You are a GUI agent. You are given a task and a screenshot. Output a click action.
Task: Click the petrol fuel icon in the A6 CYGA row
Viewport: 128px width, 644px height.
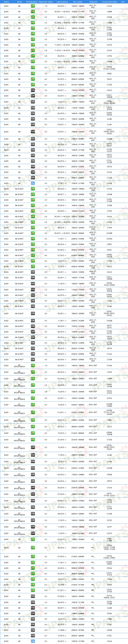[x=33, y=6]
